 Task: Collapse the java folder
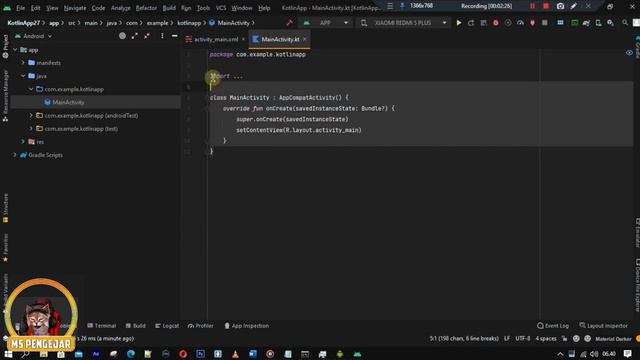click(x=23, y=76)
